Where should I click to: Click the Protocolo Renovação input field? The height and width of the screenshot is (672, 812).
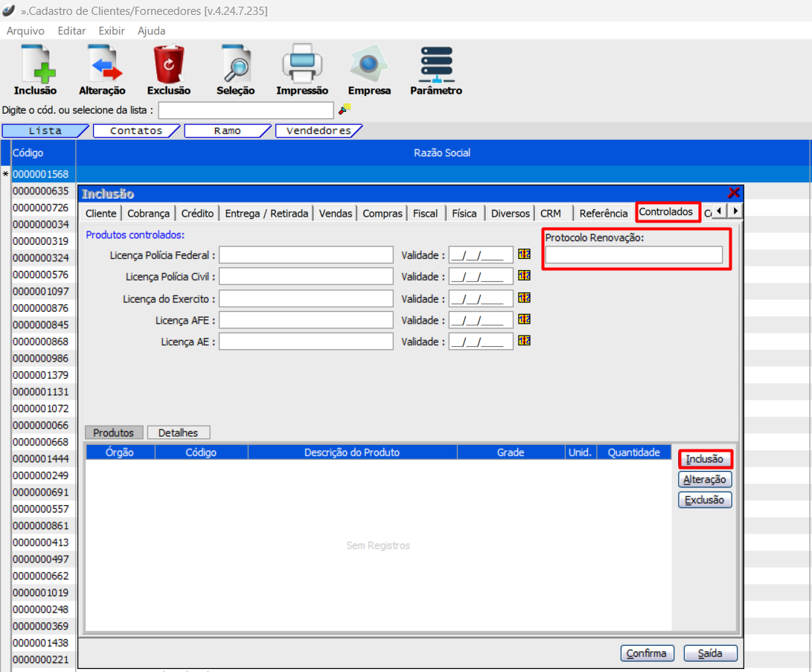click(633, 255)
